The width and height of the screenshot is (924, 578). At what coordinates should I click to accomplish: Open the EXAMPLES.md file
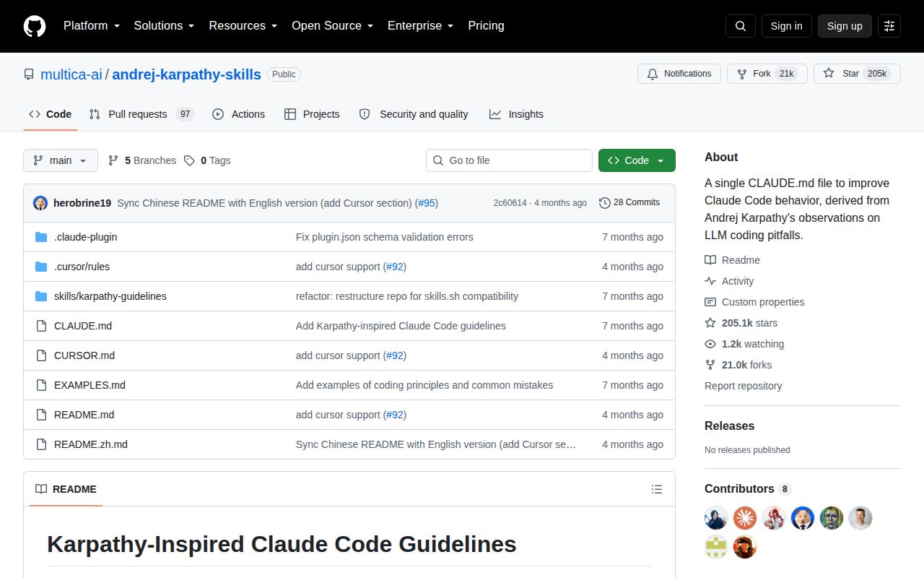pos(90,385)
